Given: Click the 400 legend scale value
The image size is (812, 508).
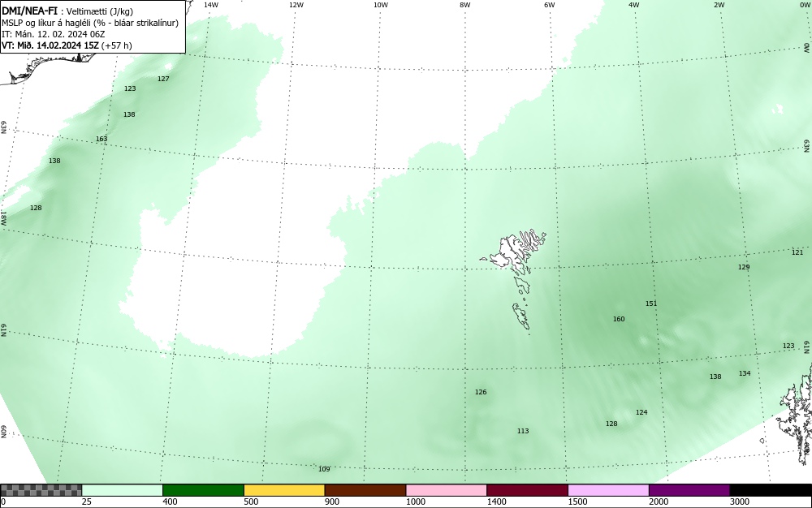Looking at the screenshot, I should [x=170, y=502].
